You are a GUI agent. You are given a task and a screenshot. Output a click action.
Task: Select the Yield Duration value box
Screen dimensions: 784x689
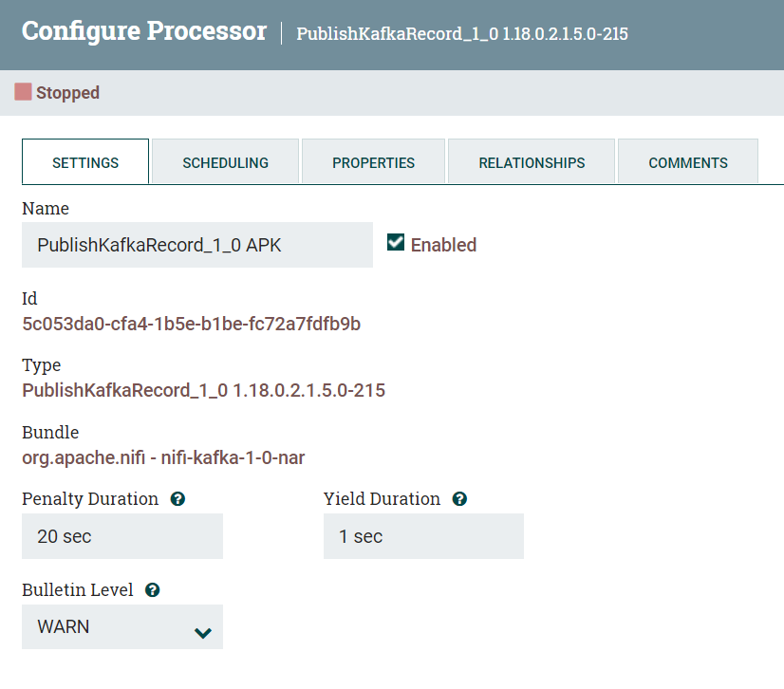(423, 536)
